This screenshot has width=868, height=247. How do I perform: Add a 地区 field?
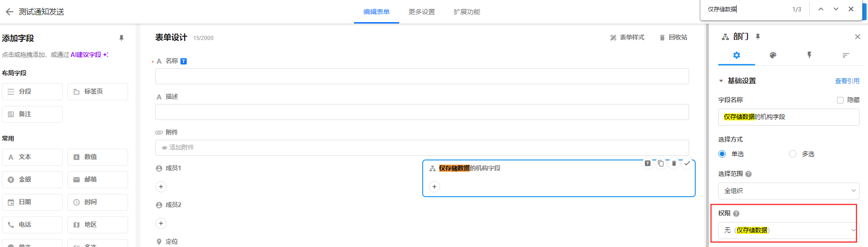(97, 225)
